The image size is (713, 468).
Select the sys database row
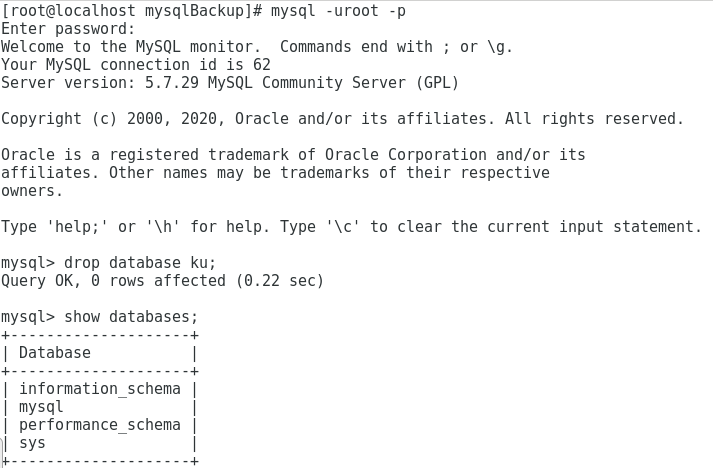click(32, 443)
